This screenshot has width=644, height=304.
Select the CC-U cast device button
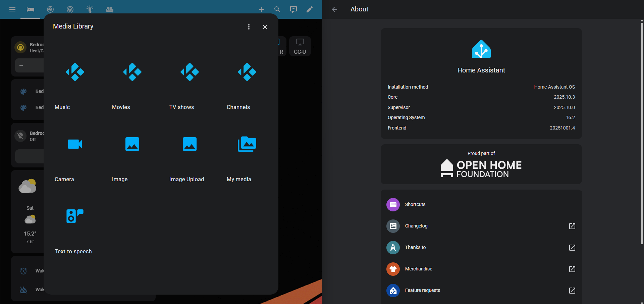[x=300, y=46]
